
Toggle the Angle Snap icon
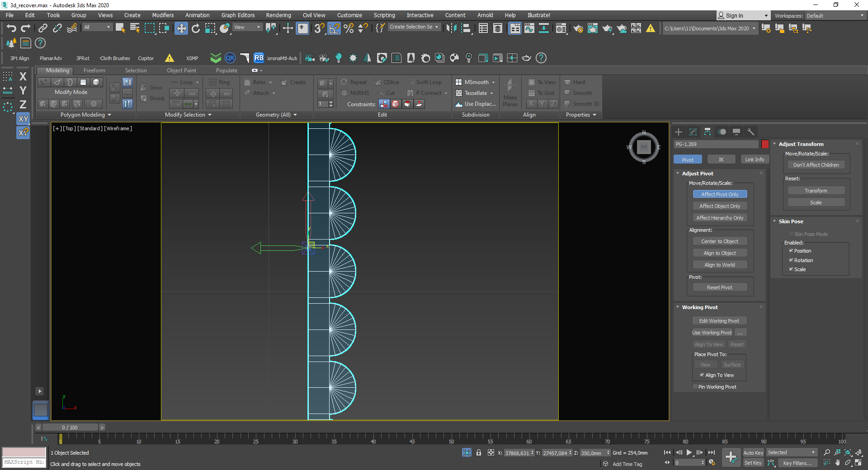tap(334, 28)
